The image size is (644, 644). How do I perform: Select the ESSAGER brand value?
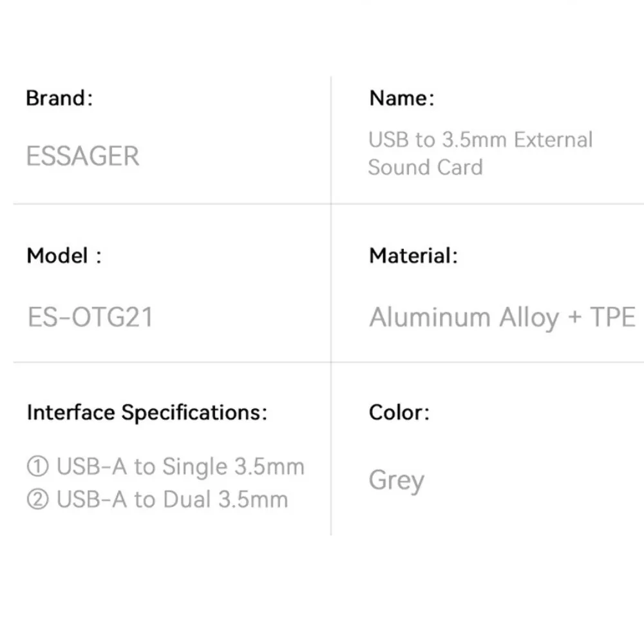click(82, 156)
